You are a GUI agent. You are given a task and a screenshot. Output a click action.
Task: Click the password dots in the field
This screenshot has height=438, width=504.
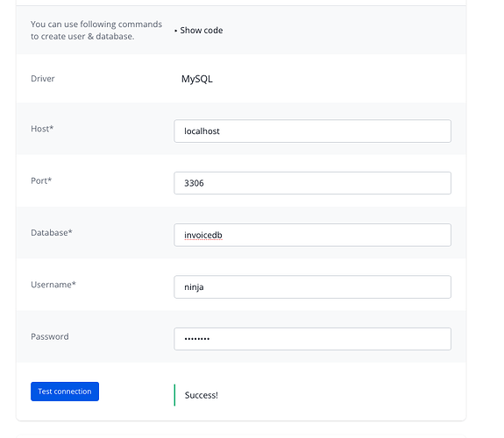point(197,339)
